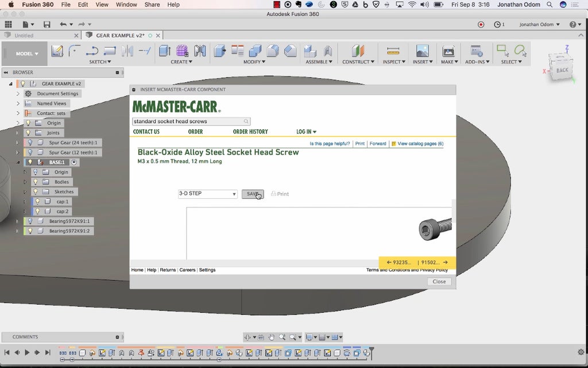
Task: Click the Returns footer link
Action: coord(168,270)
